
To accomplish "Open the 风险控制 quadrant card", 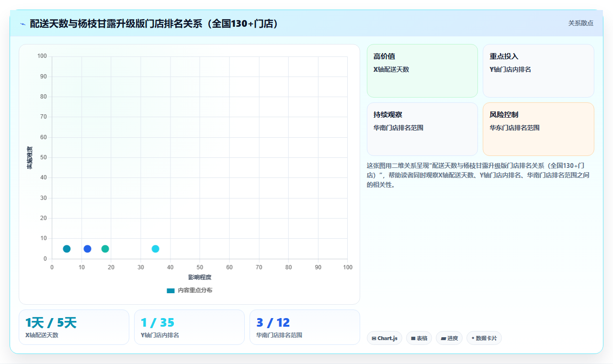I will click(x=538, y=129).
